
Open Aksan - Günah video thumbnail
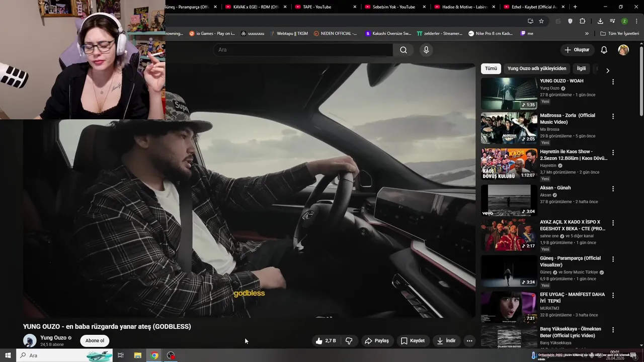[509, 200]
